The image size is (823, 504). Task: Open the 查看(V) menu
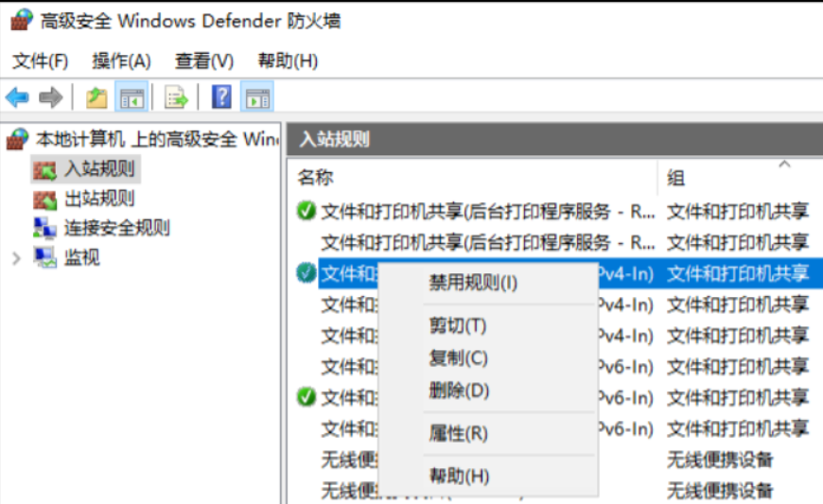pos(204,61)
